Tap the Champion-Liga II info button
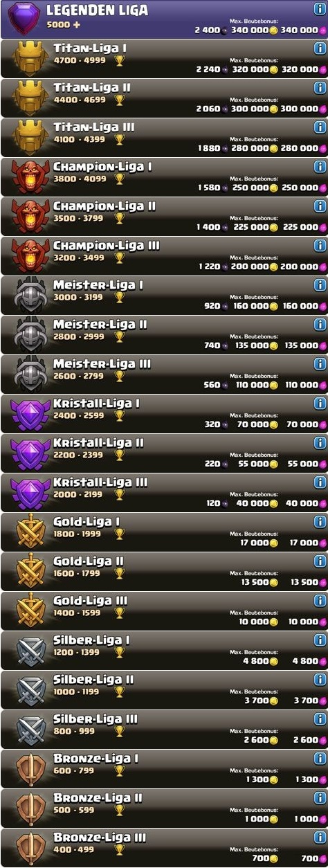The width and height of the screenshot is (328, 868). point(320,206)
